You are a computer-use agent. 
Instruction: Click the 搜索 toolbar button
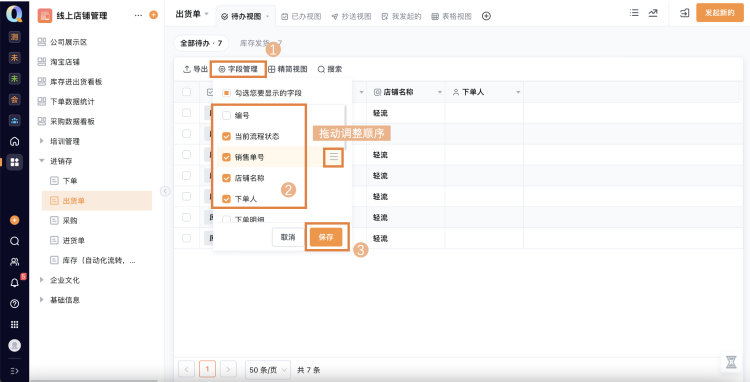330,69
